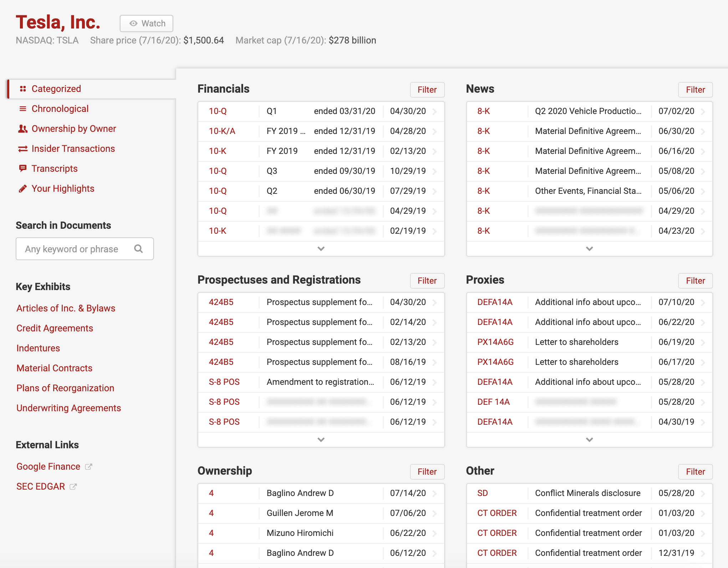
Task: Open chevron of 10-K/A 04/28/20 row
Action: (x=435, y=131)
